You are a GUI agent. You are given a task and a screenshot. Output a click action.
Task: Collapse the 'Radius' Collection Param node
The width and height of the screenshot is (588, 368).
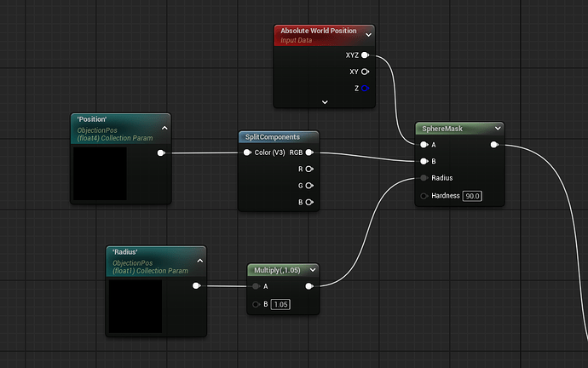[x=200, y=261]
